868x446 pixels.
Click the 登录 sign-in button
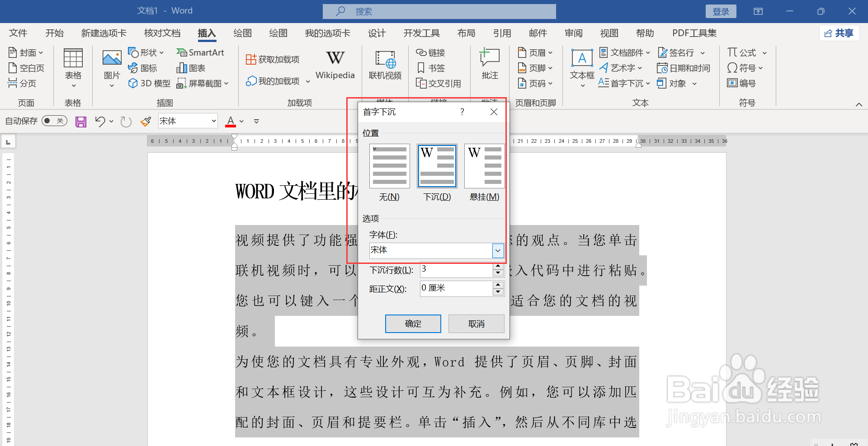[x=721, y=11]
